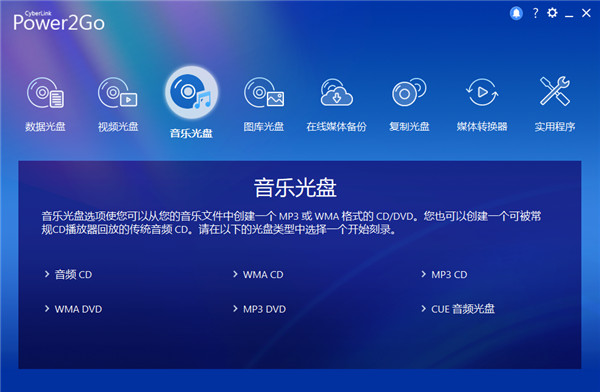Viewport: 600px width, 392px height.
Task: Click the CyberLink Power2Go logo
Action: 59,21
